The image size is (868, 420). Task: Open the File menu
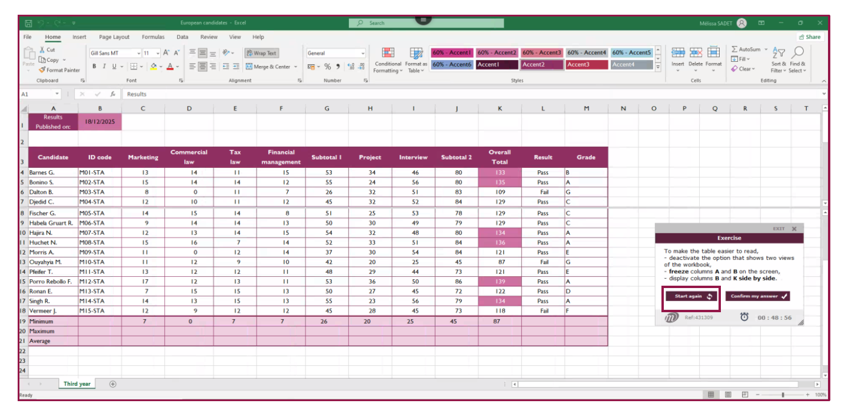[x=27, y=37]
